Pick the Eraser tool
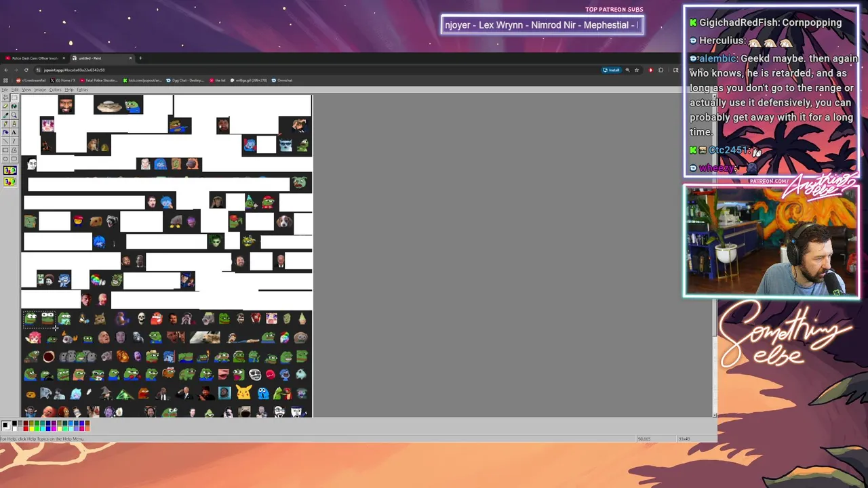Screen dimensions: 868x488 [x=5, y=106]
